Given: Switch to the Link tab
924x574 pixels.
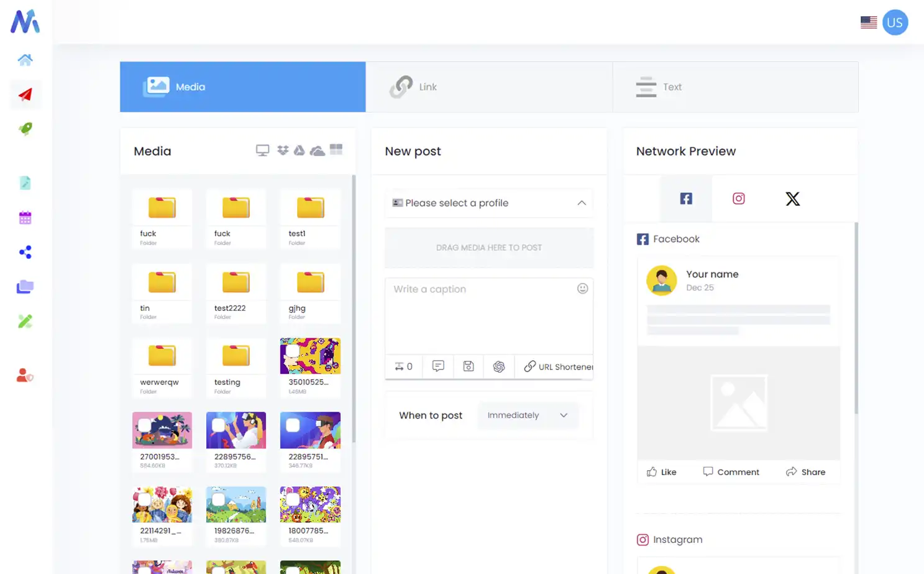Looking at the screenshot, I should [x=489, y=86].
